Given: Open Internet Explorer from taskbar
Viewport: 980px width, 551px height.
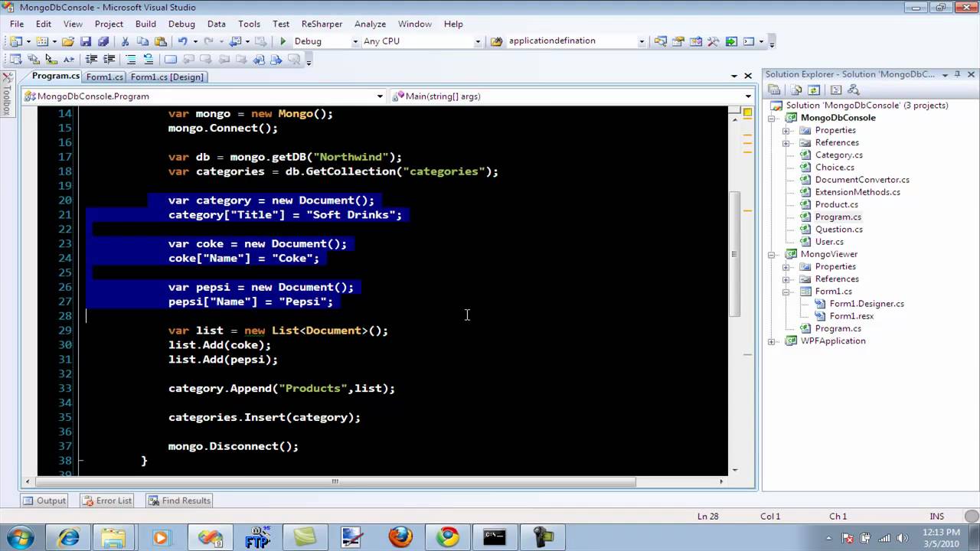Looking at the screenshot, I should point(68,537).
